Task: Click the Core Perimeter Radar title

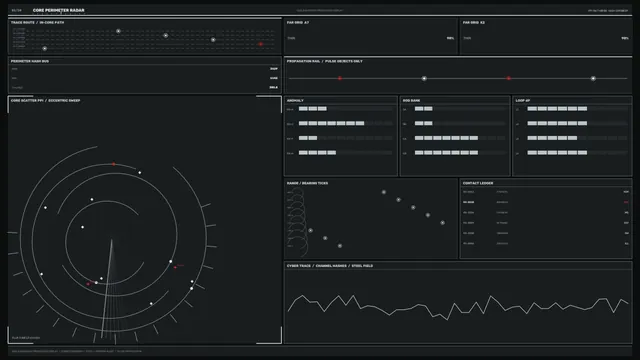Action: pos(58,10)
